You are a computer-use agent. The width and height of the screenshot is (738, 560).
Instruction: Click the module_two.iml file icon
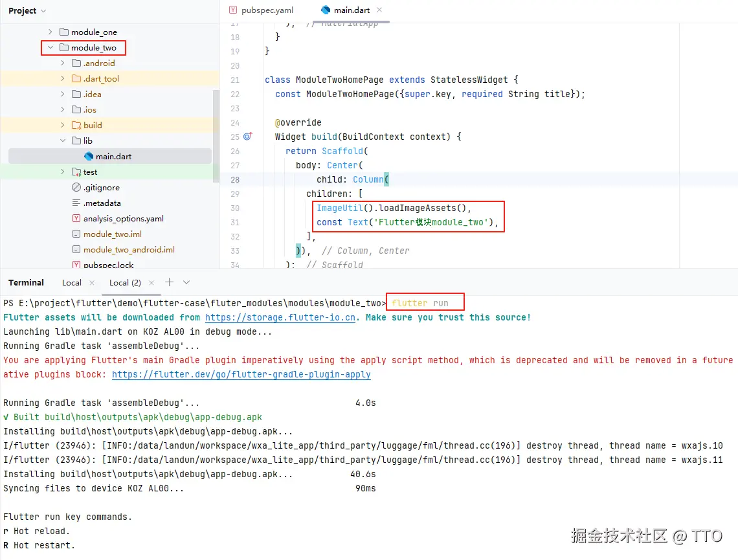point(78,234)
